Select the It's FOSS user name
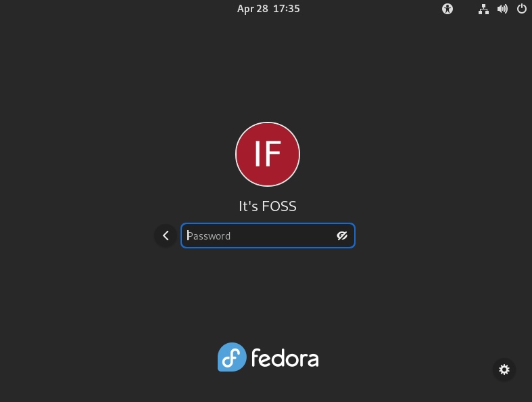The height and width of the screenshot is (402, 532). [x=268, y=206]
